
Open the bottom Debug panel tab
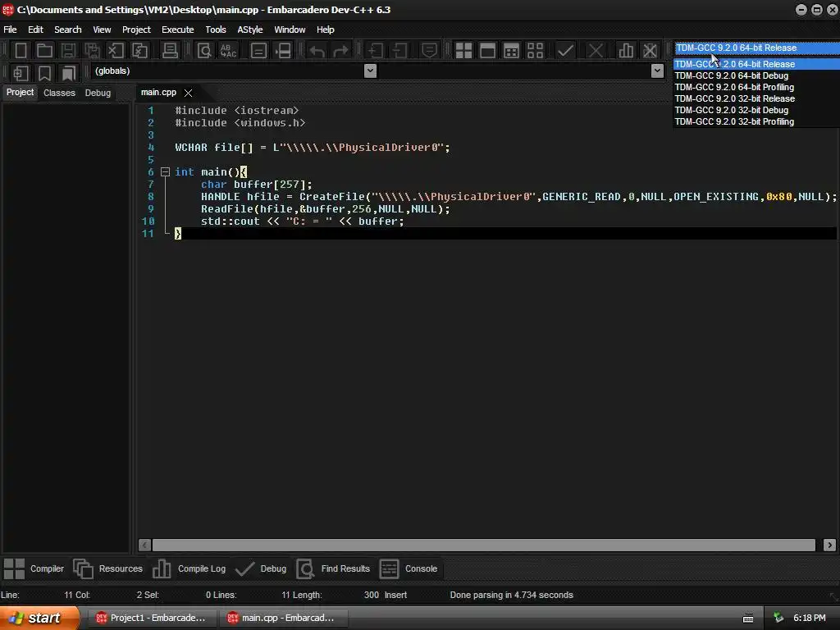click(261, 568)
